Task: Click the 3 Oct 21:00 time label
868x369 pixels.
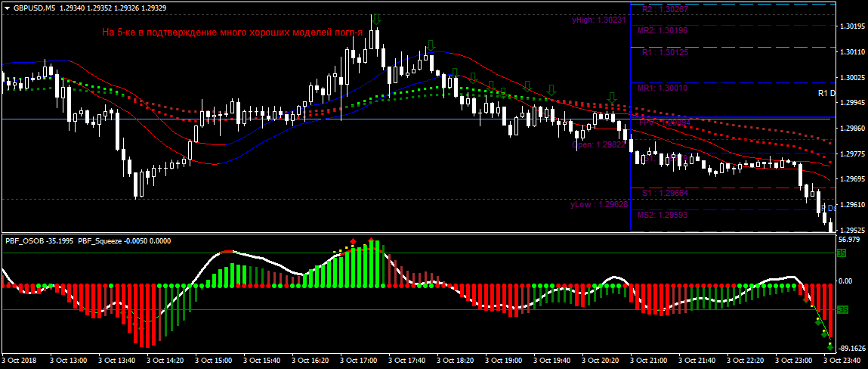Action: tap(650, 360)
